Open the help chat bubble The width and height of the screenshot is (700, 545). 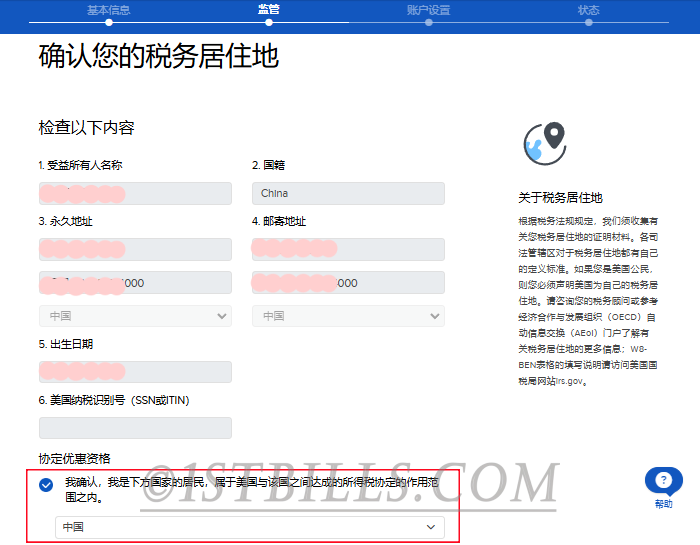(x=663, y=482)
